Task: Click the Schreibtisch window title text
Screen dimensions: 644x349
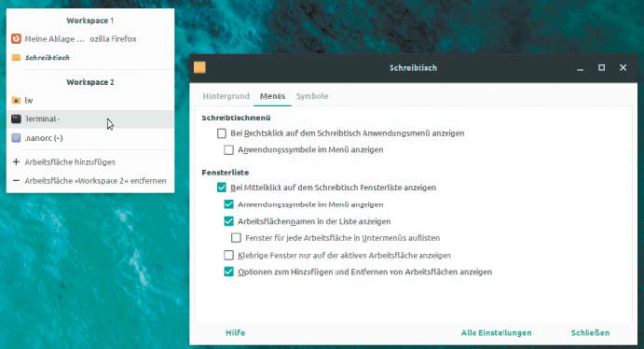Action: click(x=413, y=68)
